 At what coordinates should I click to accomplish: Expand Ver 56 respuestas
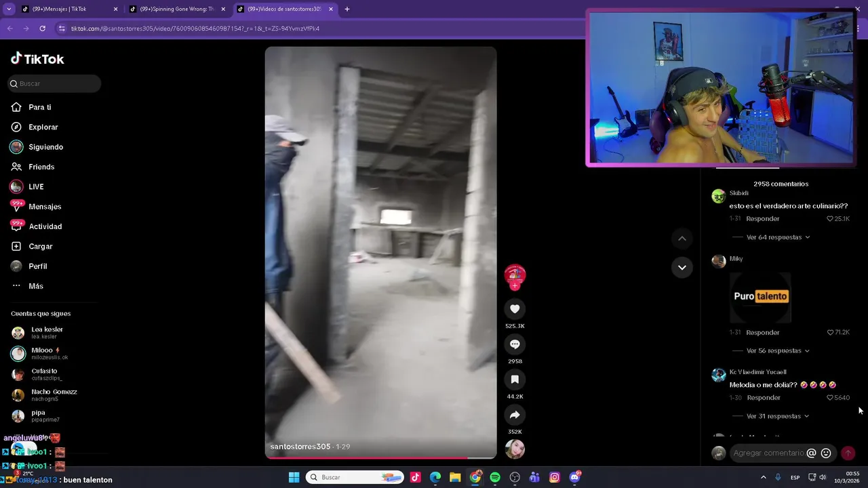[x=778, y=351]
